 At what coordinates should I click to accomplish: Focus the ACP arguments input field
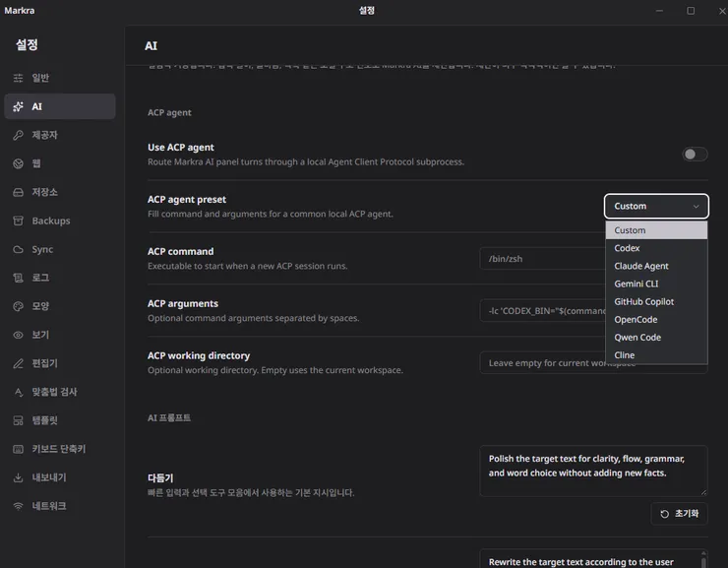point(542,311)
